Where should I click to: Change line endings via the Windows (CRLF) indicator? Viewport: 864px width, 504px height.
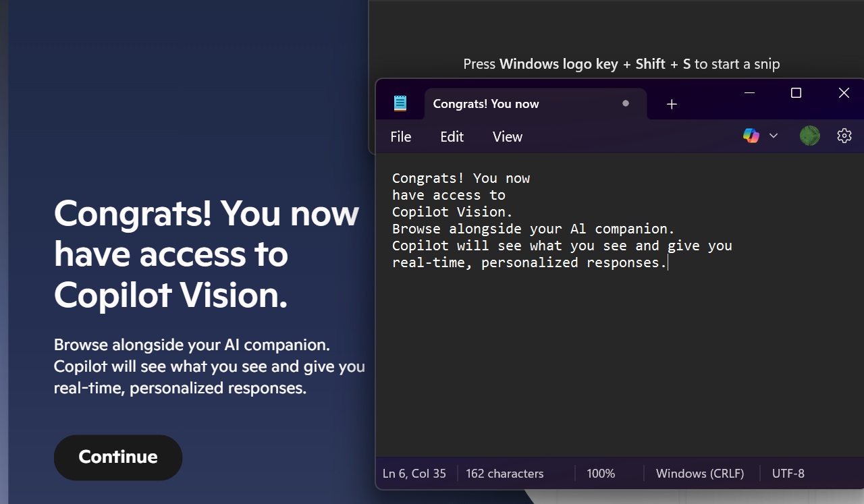click(700, 473)
